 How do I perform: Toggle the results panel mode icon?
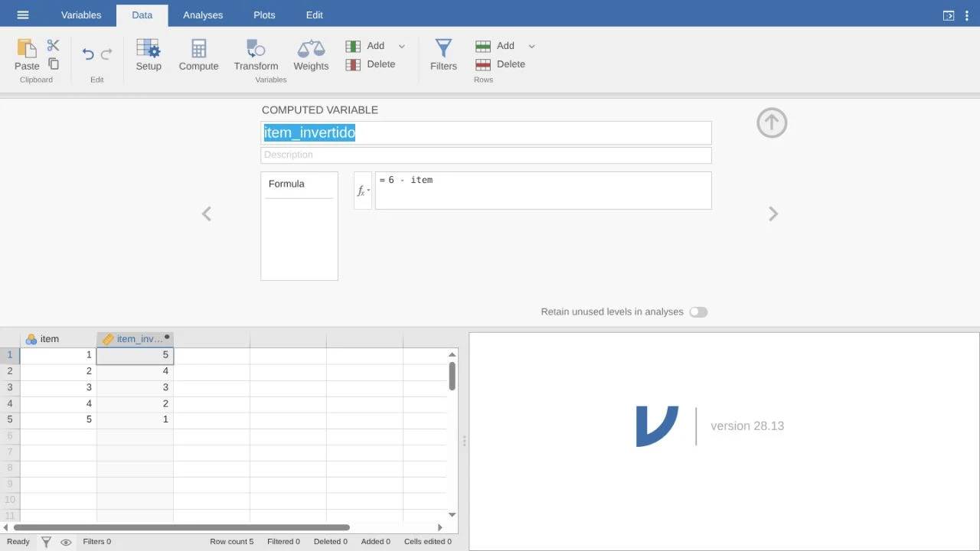click(949, 15)
